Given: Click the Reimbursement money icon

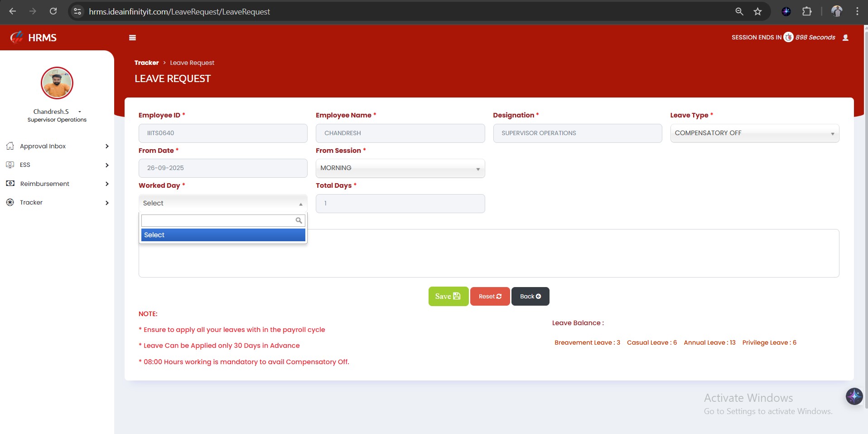Looking at the screenshot, I should (x=10, y=183).
